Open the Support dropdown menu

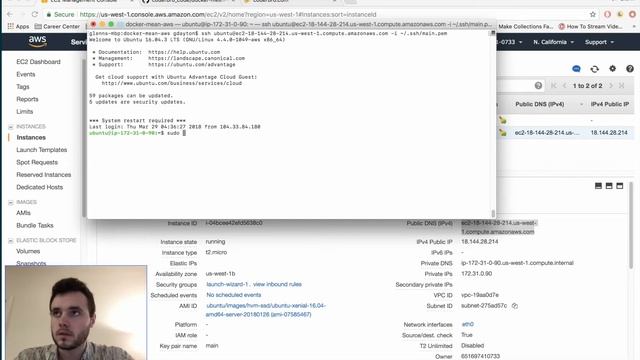pos(599,42)
